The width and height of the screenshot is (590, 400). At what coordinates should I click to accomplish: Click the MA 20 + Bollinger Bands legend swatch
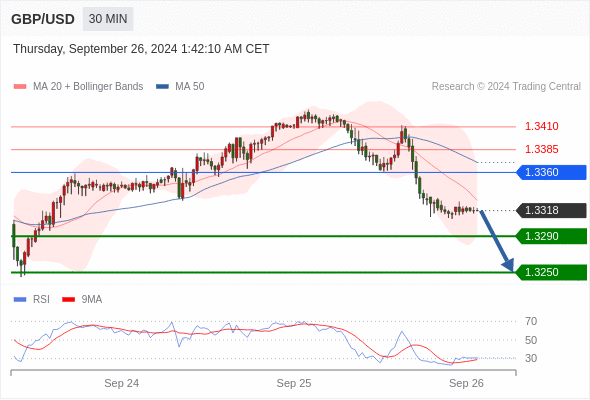point(20,87)
